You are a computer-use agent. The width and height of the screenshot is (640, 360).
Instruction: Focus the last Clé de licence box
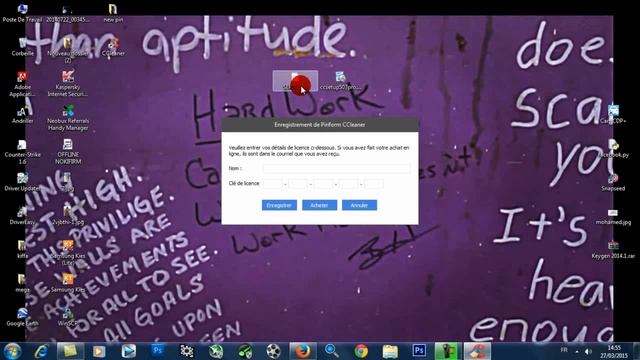373,184
